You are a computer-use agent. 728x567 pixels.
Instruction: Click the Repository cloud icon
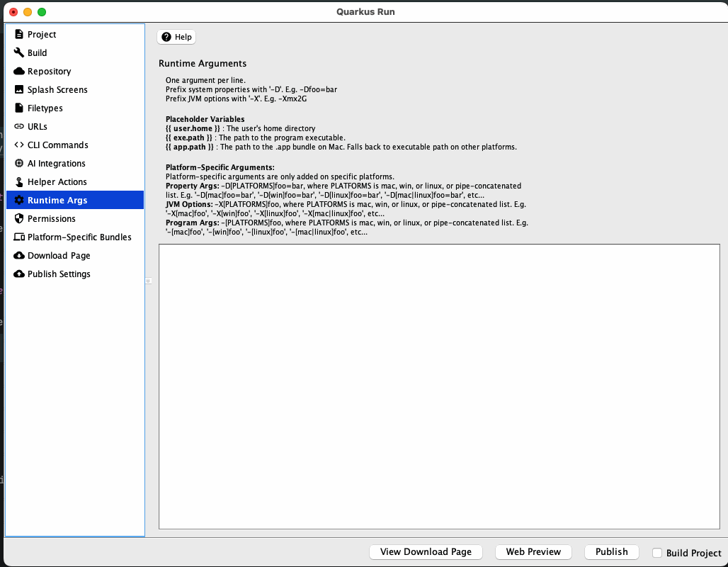(x=19, y=71)
